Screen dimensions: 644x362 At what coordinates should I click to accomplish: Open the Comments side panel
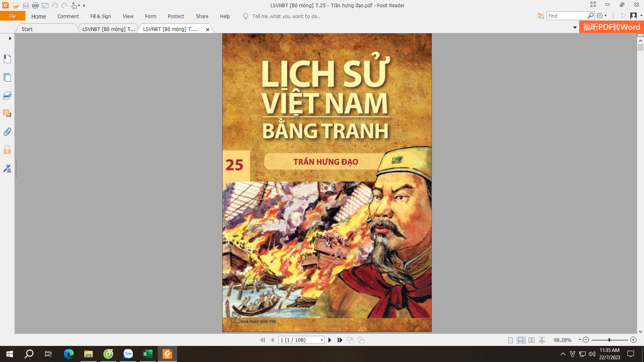pyautogui.click(x=7, y=113)
